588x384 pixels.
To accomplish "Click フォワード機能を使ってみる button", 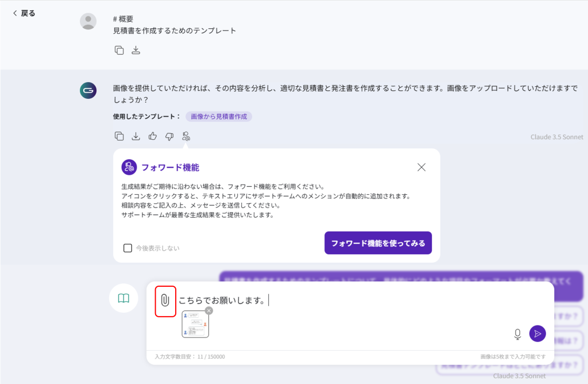I will click(378, 243).
